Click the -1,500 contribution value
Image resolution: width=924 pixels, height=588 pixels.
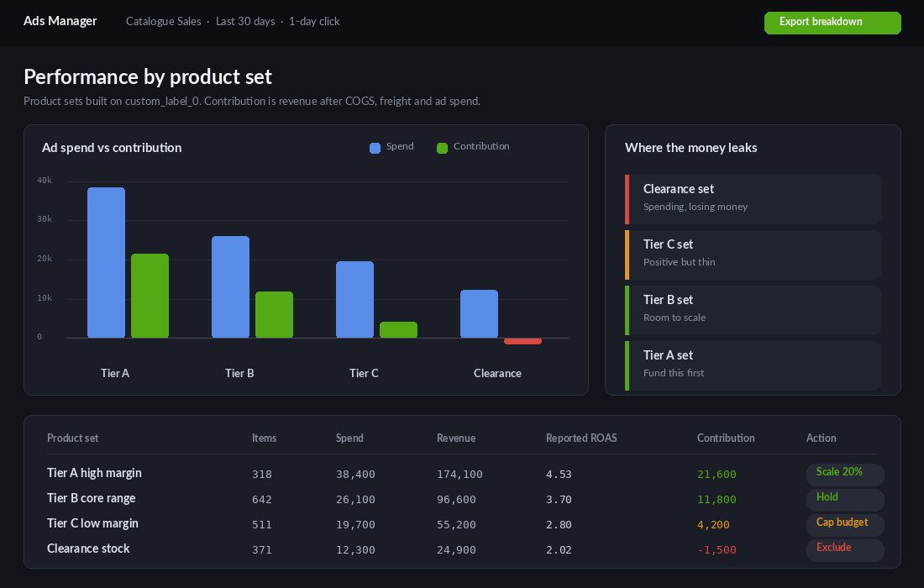717,550
